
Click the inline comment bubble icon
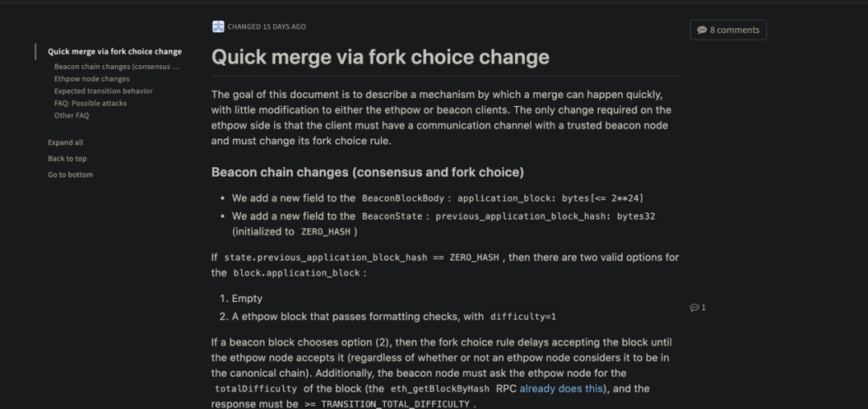[694, 308]
